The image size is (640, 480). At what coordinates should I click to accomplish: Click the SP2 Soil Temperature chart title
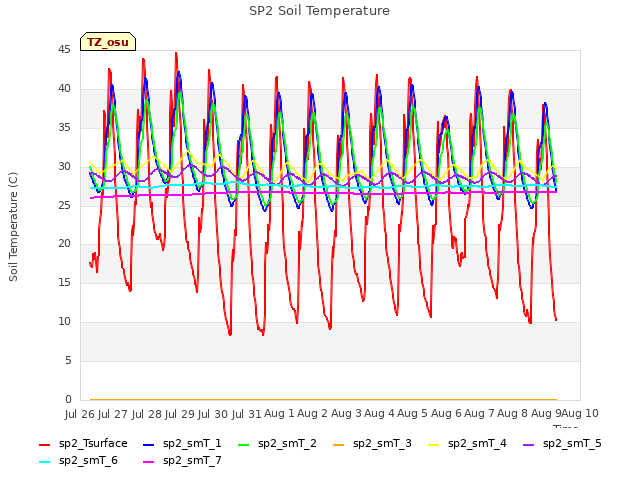pos(319,11)
